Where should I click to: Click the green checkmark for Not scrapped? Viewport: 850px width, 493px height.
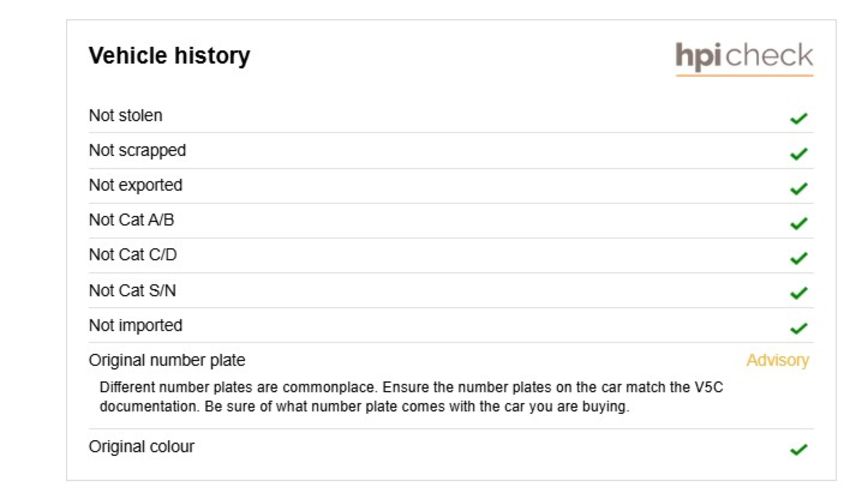pyautogui.click(x=799, y=154)
